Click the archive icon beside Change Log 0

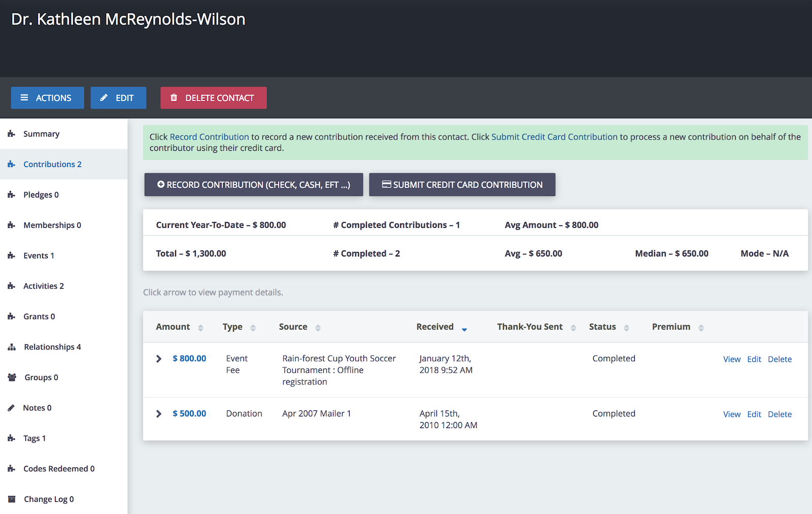pyautogui.click(x=12, y=499)
